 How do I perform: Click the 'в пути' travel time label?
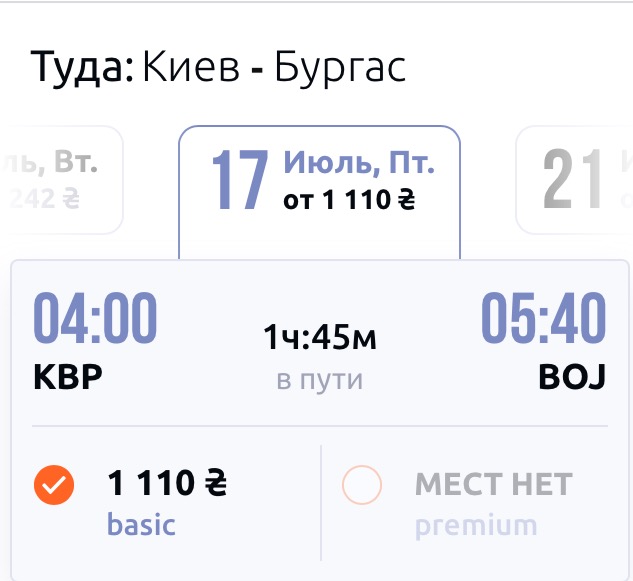(320, 380)
